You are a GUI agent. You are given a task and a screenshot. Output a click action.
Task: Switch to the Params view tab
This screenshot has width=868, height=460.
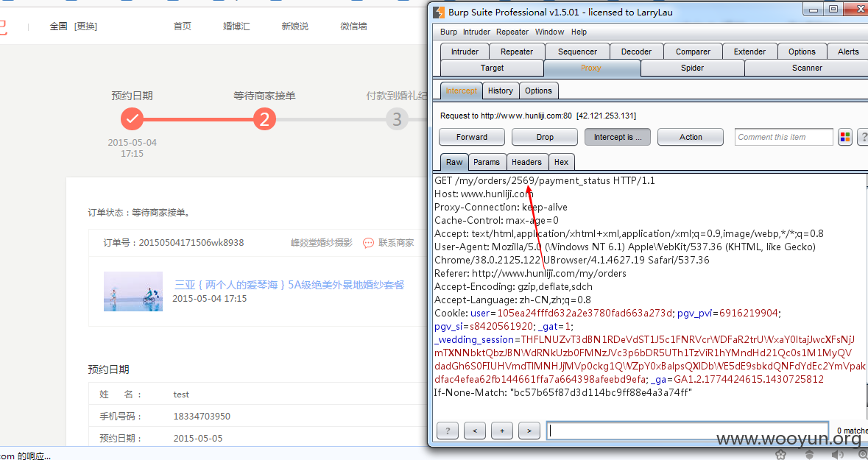487,162
